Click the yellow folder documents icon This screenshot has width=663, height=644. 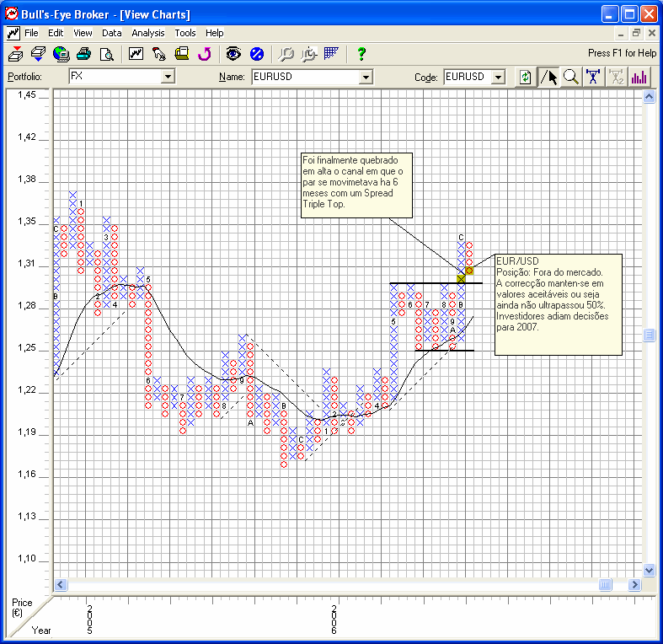point(182,54)
